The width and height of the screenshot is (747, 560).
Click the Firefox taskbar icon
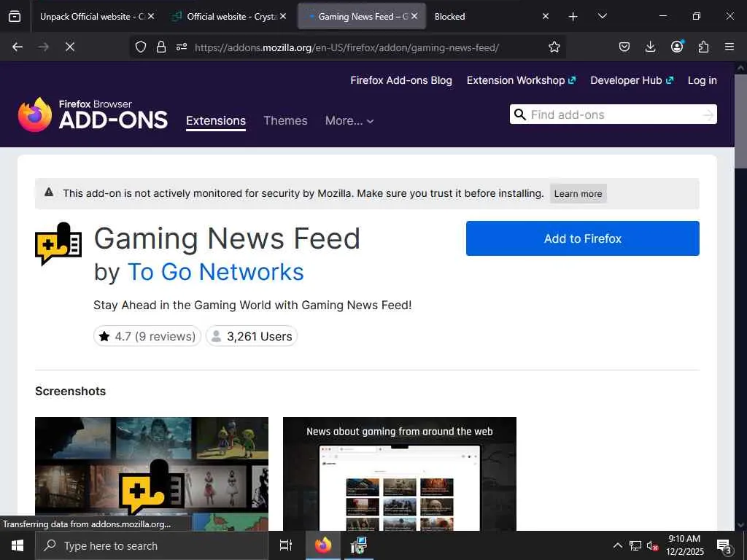pos(323,545)
